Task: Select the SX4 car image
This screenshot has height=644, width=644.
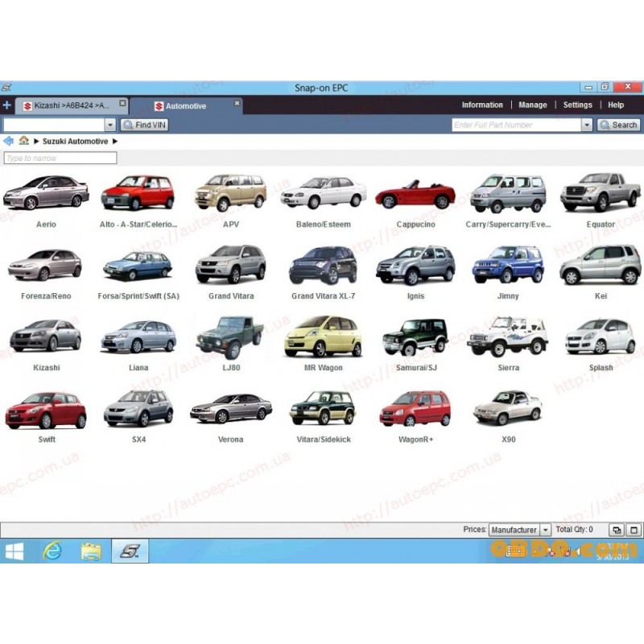Action: click(x=138, y=409)
